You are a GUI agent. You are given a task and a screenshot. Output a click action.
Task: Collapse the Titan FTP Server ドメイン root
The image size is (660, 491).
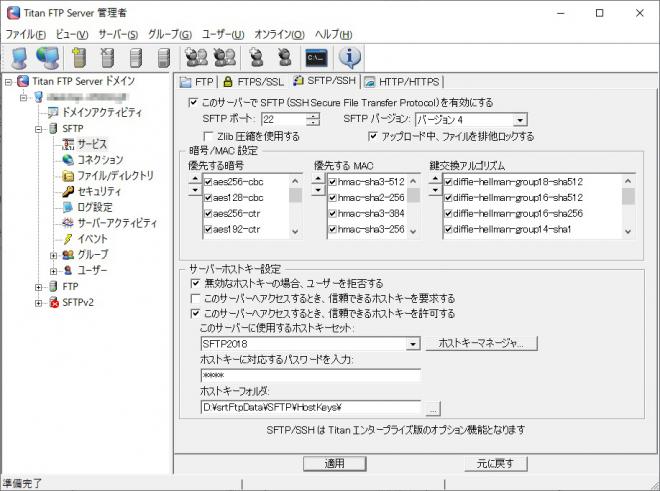click(8, 82)
